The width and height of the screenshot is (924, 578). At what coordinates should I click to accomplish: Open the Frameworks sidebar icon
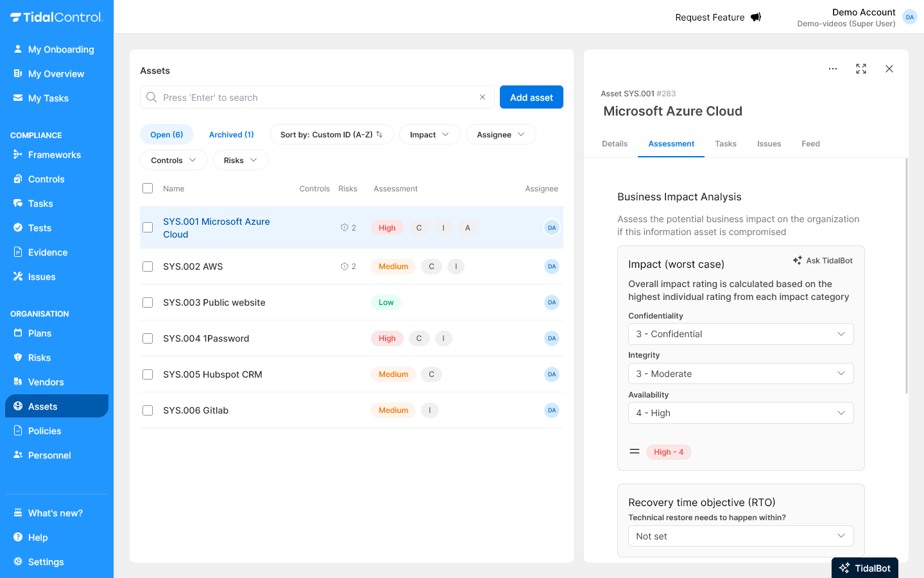click(x=18, y=155)
